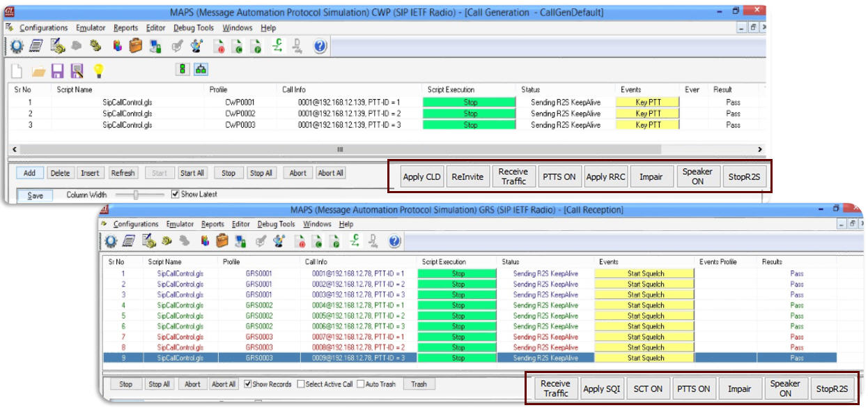Open Editor menu in GRS window
868x410 pixels.
[x=241, y=225]
